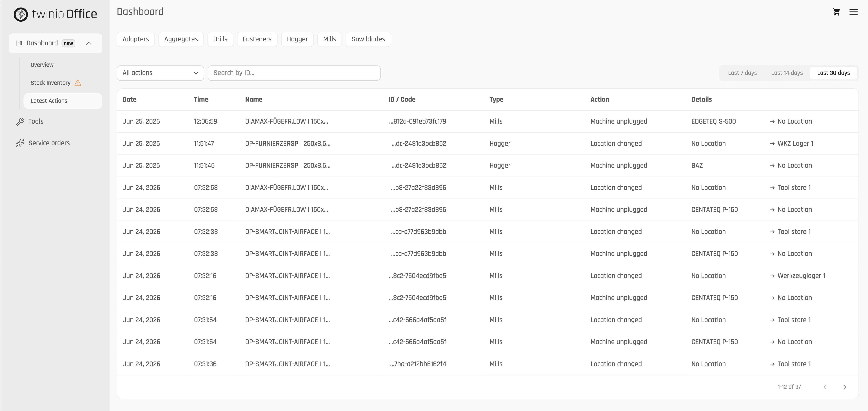Screen dimensions: 868x411
Task: Select the Last 30 days range
Action: [x=833, y=73]
